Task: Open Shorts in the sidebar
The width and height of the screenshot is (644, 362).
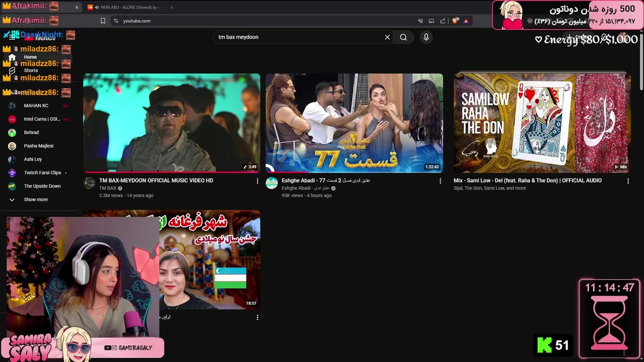Action: click(x=30, y=70)
